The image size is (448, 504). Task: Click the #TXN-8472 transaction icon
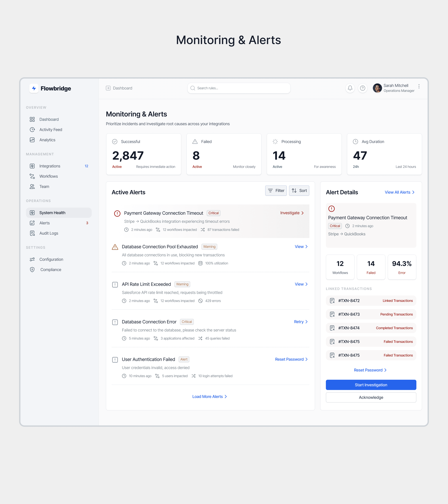[332, 301]
